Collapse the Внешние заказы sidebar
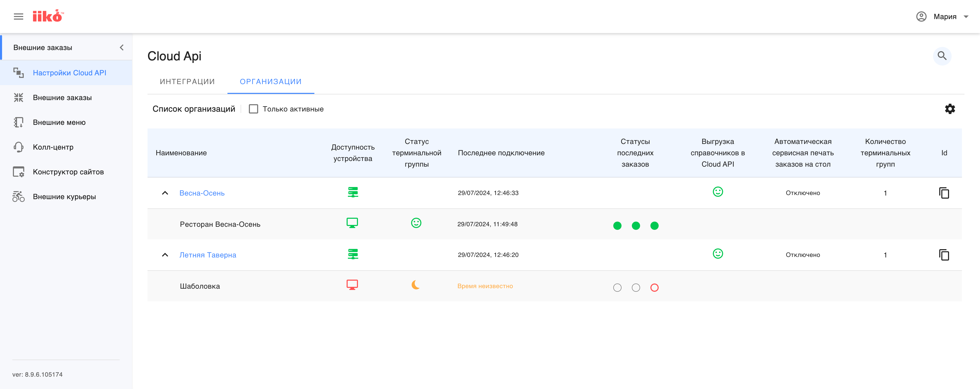 point(122,47)
